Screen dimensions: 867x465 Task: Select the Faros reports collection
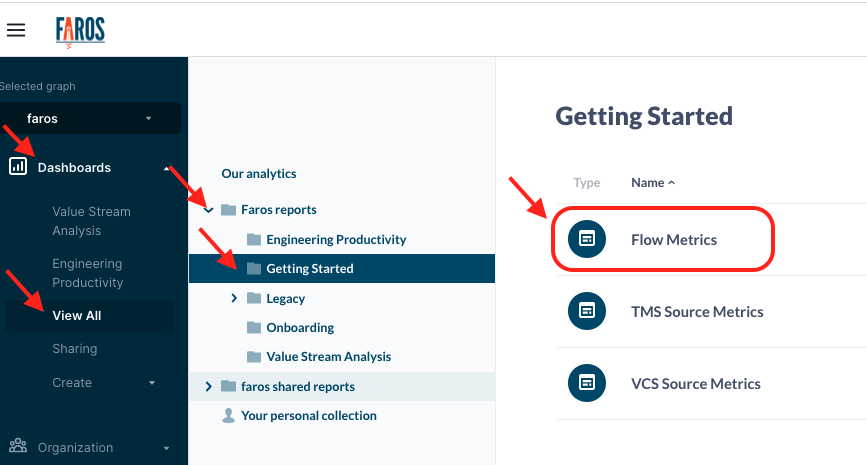[279, 210]
